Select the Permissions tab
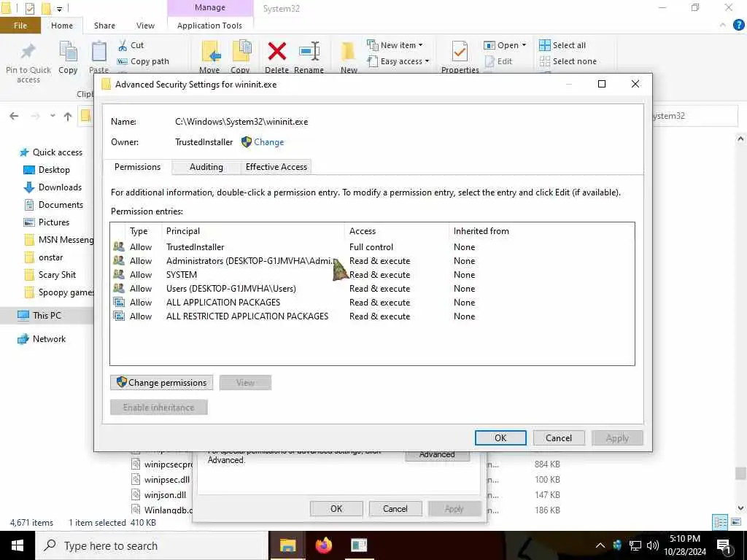The width and height of the screenshot is (747, 560). tap(137, 167)
